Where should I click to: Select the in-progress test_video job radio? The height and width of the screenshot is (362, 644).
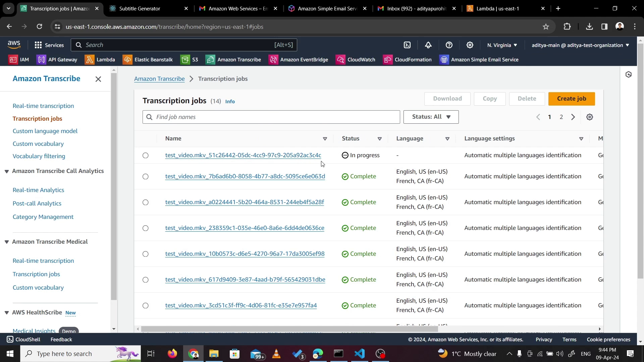(x=145, y=156)
